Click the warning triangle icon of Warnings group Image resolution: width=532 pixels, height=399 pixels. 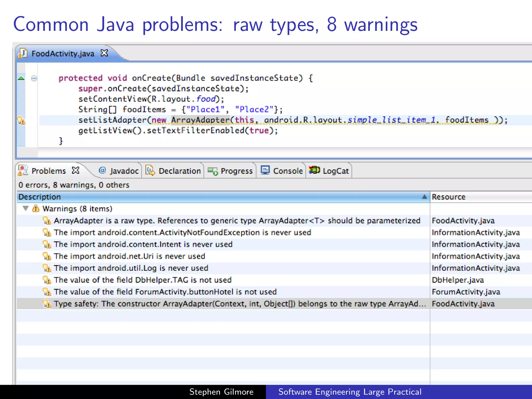tap(36, 208)
